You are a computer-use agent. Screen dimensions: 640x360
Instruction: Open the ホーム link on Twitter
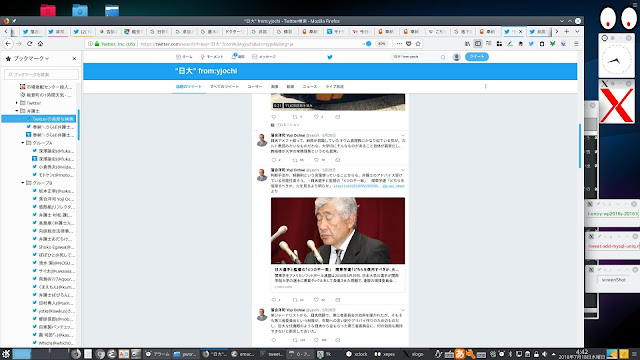(x=184, y=57)
